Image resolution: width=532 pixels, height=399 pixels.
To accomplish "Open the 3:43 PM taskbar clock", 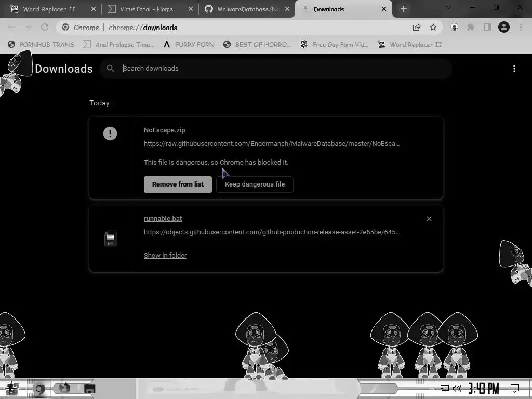I will [x=484, y=389].
